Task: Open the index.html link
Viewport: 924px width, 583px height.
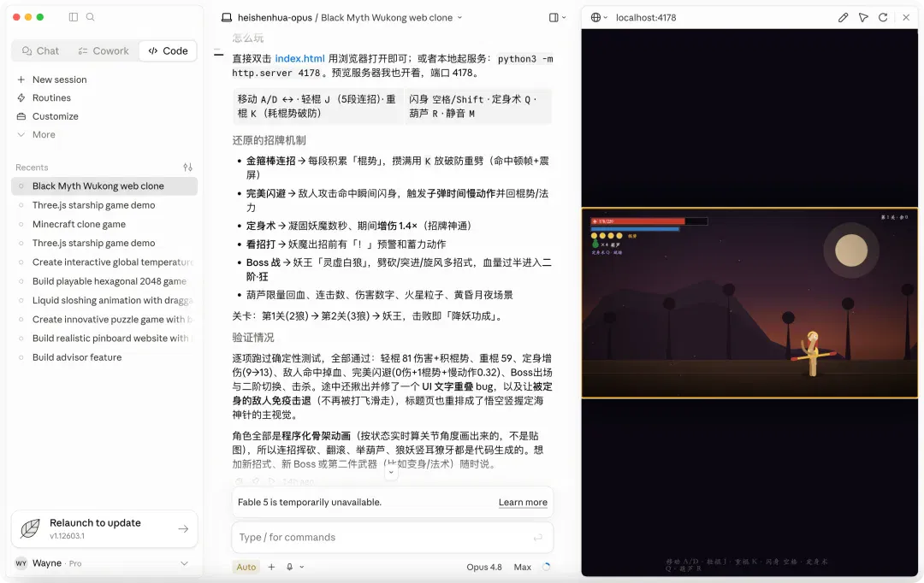Action: (x=300, y=58)
